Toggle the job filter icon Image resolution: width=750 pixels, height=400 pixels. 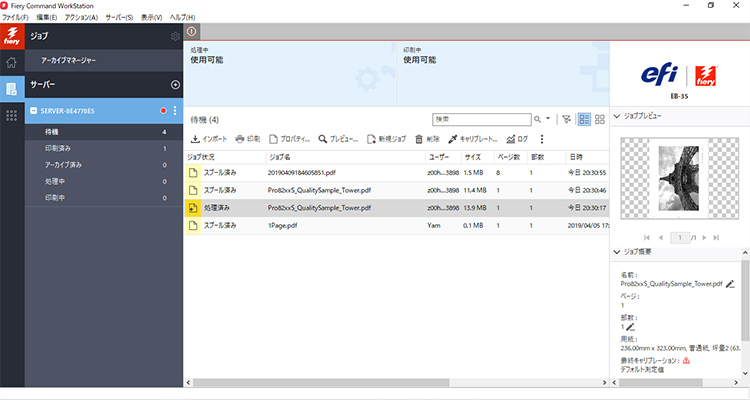(566, 119)
